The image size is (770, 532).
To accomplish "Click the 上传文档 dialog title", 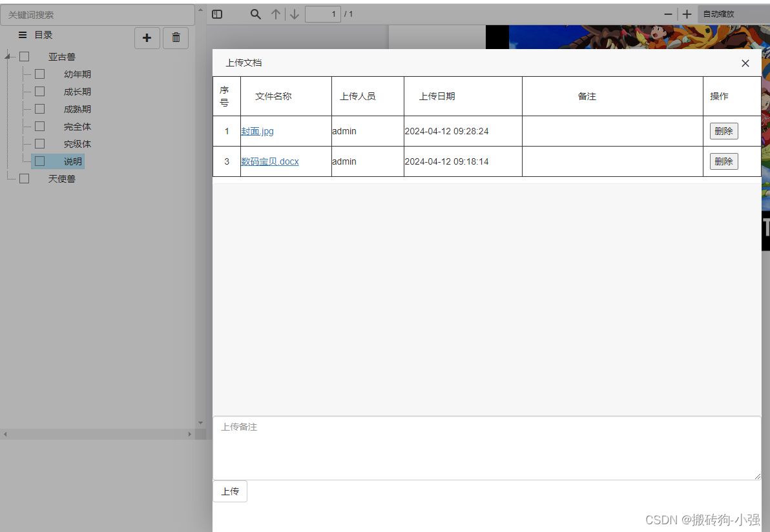I will point(244,63).
